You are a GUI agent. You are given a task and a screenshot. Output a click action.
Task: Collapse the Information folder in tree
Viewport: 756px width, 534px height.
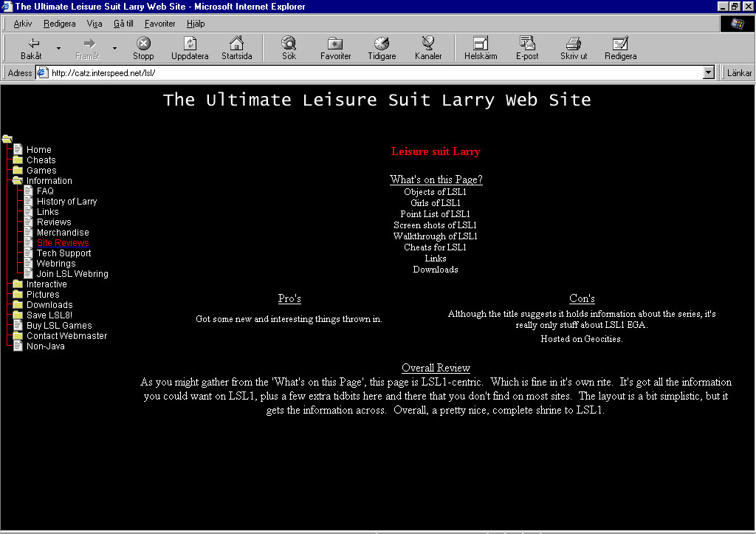click(18, 180)
